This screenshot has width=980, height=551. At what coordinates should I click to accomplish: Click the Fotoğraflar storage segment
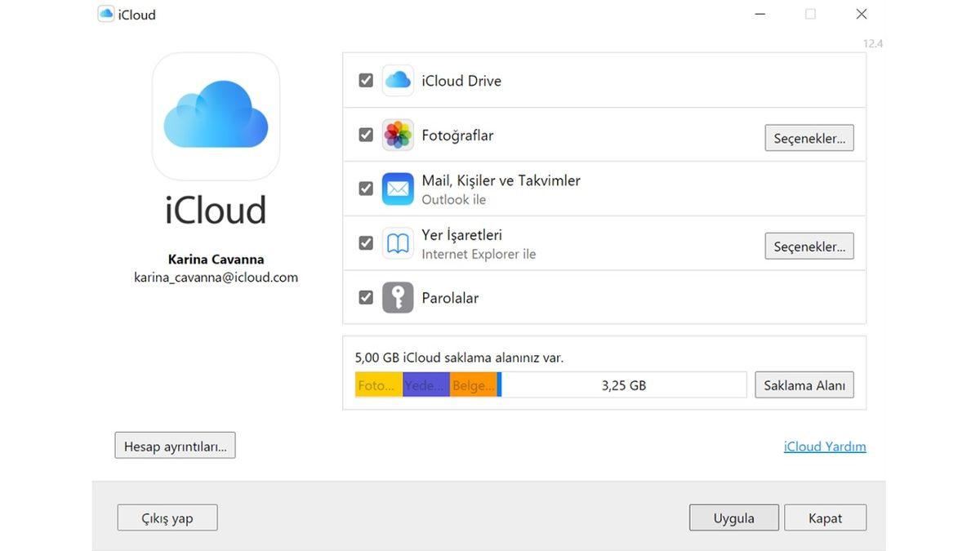coord(377,384)
